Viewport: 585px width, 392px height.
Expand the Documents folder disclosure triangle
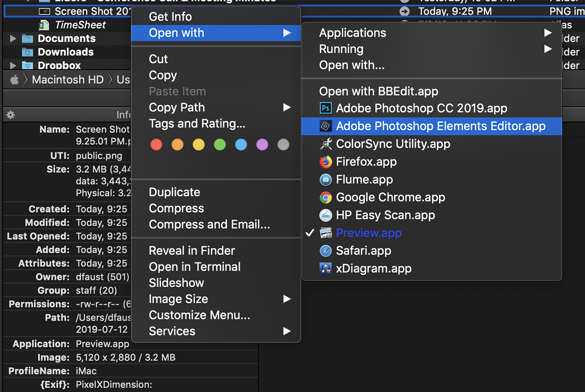13,38
